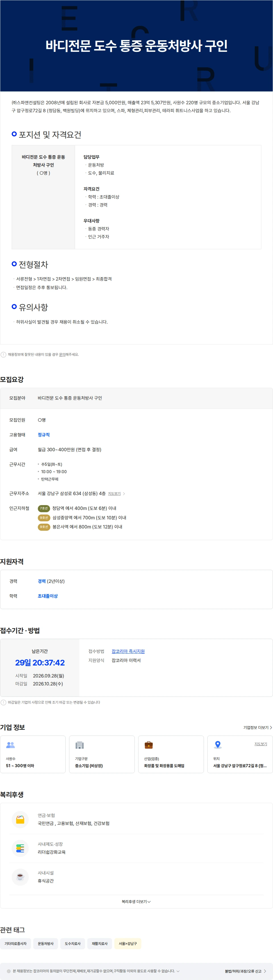Click 9호선 badge beside 삼성중앙역

pos(44,518)
